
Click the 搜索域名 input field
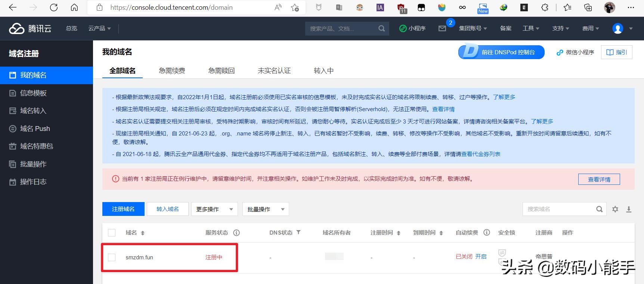559,209
